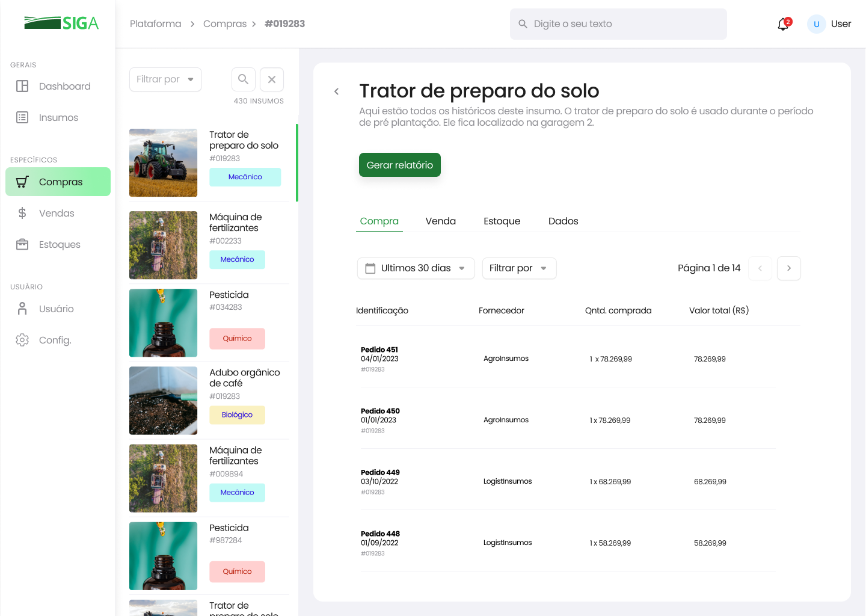
Task: Go to Insumos in the sidebar
Action: [x=58, y=118]
